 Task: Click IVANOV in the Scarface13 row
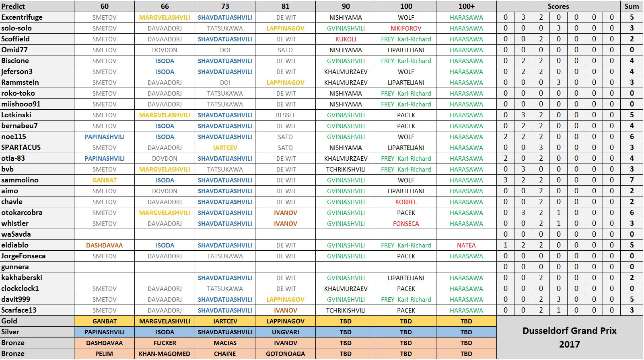(x=286, y=310)
